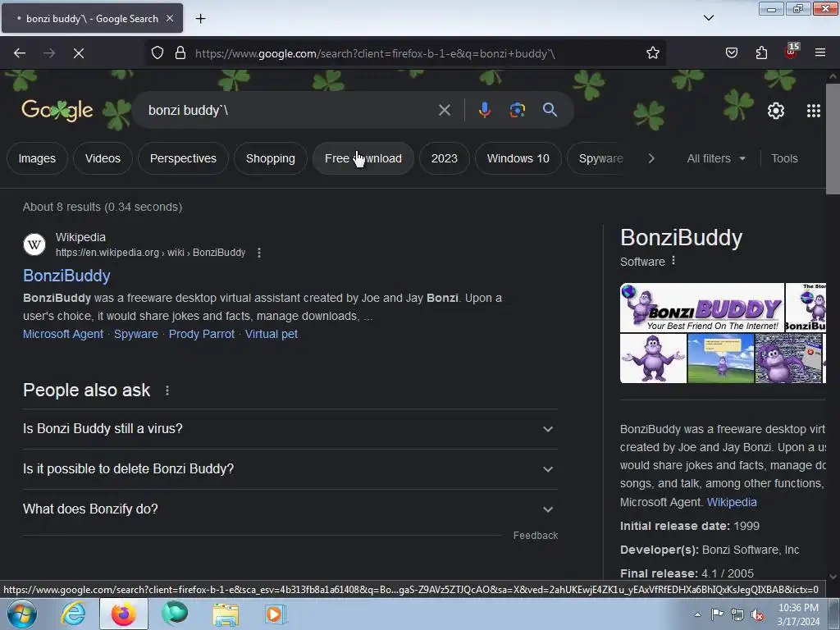Viewport: 840px width, 630px height.
Task: Select the 2023 filter chip
Action: click(x=445, y=158)
